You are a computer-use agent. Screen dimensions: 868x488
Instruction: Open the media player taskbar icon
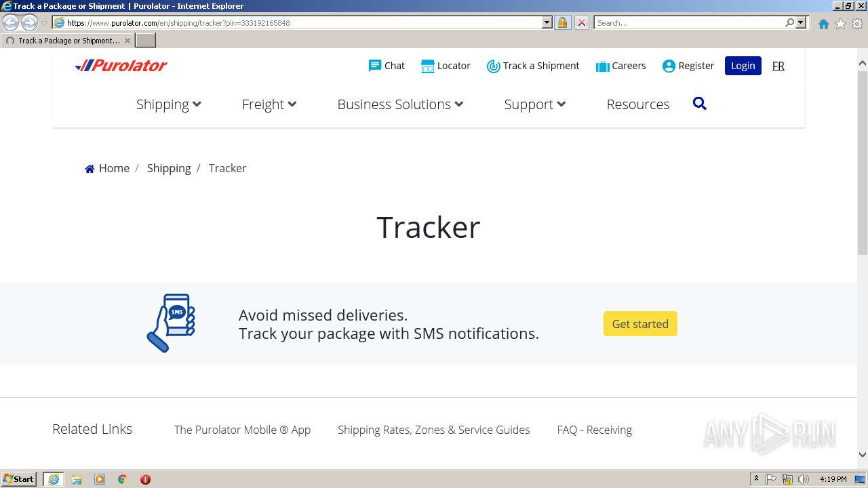pos(100,479)
